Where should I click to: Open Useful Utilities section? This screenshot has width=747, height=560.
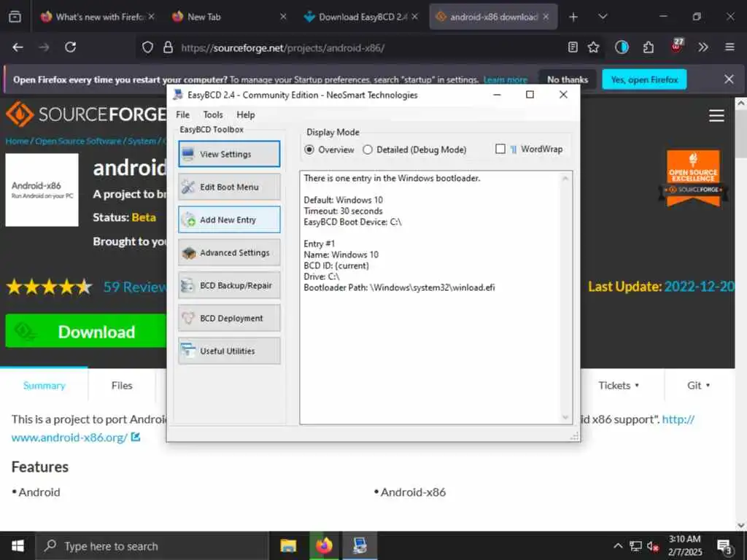coord(229,351)
